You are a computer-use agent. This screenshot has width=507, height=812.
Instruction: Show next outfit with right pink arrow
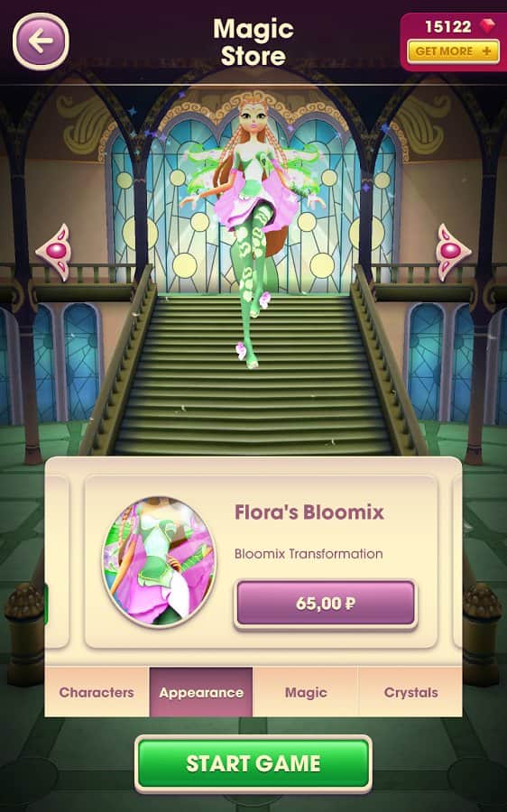pyautogui.click(x=453, y=253)
